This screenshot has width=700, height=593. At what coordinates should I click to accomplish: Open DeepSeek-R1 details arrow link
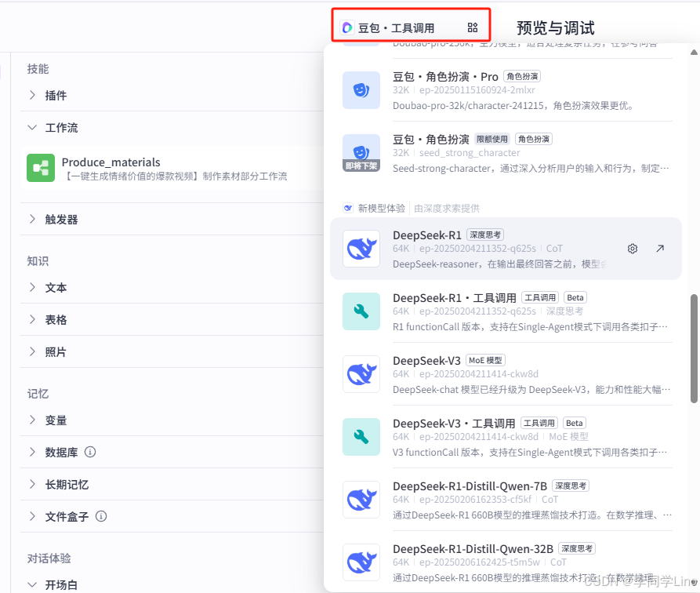click(660, 249)
